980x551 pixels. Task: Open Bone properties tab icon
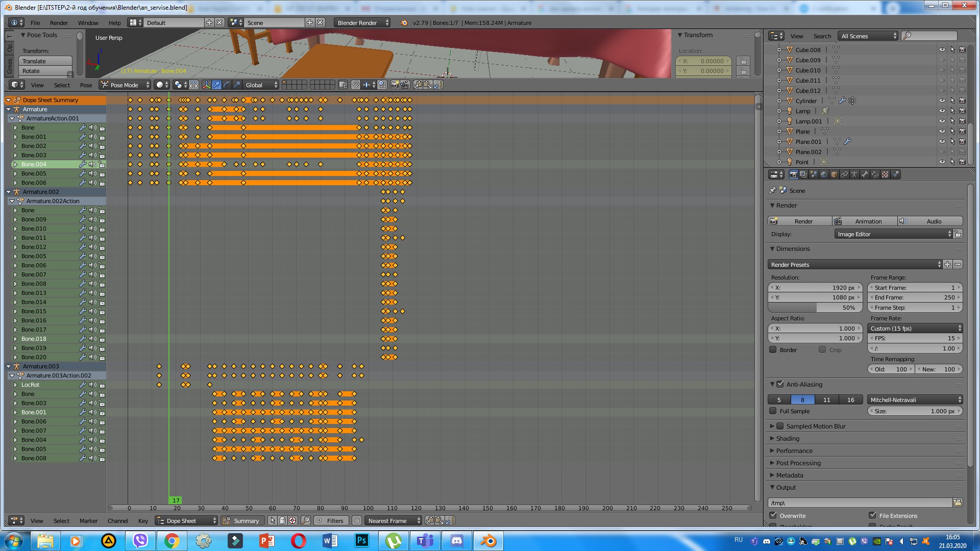coord(864,174)
